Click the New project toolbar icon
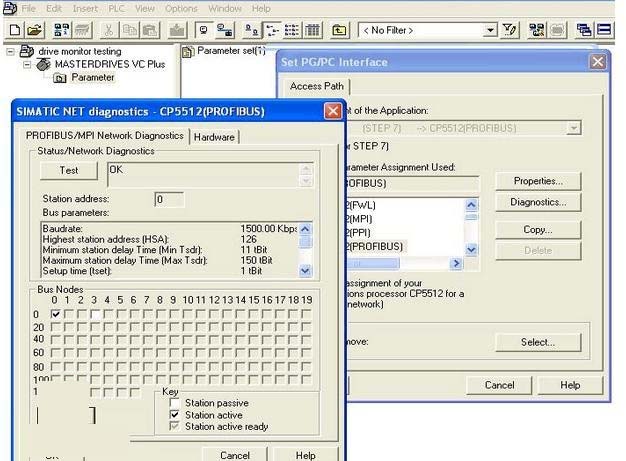This screenshot has width=626, height=461. pyautogui.click(x=14, y=30)
